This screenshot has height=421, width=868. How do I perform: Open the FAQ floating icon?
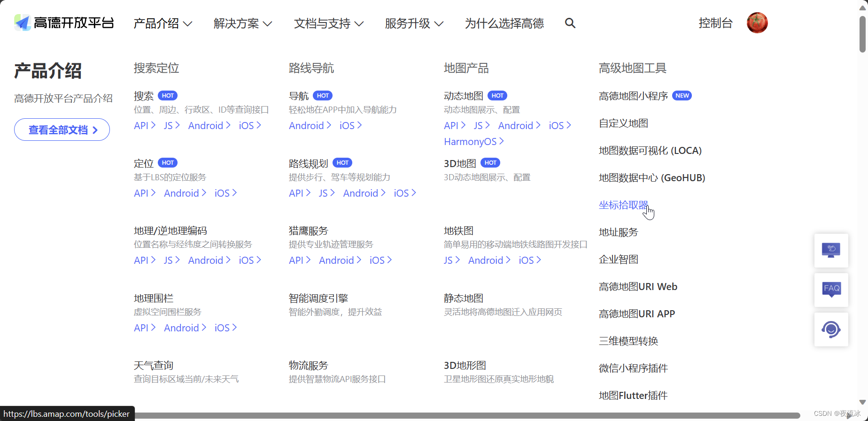tap(831, 290)
